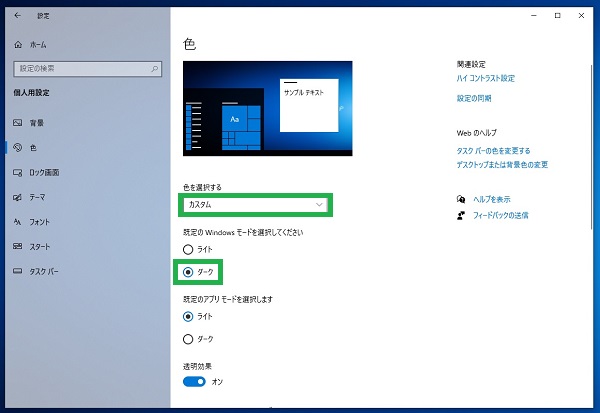This screenshot has height=413, width=600.
Task: Click the 色 color palette icon
Action: pos(17,148)
